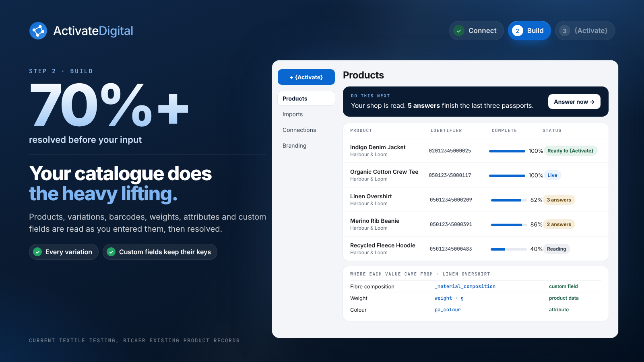Click the ActivateDigital logo icon

coord(38,31)
